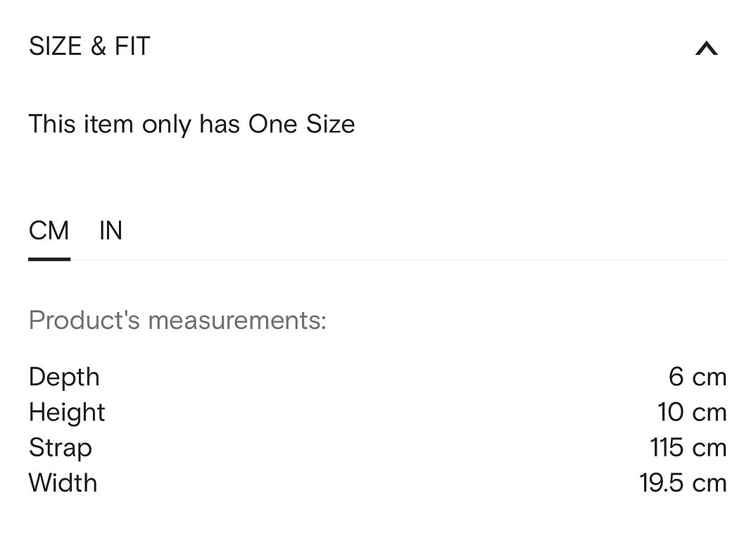756x541 pixels.
Task: Click the 19.5 cm width value
Action: click(683, 483)
